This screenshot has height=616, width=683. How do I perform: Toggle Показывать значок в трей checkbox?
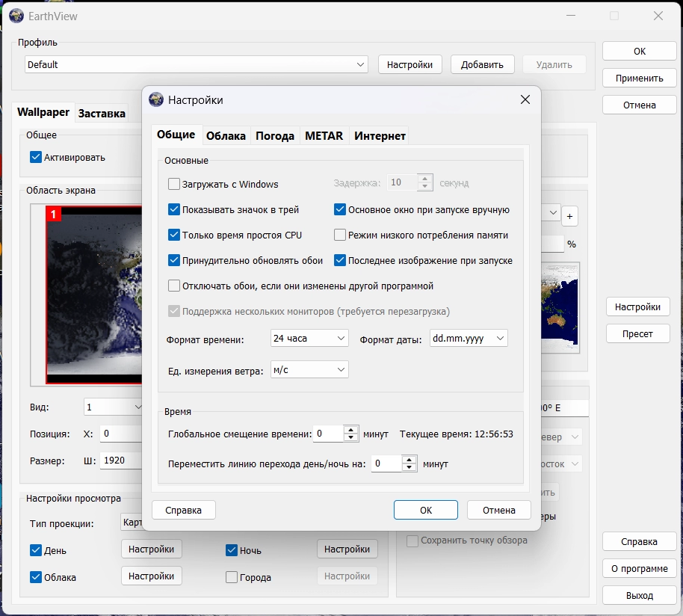click(174, 209)
